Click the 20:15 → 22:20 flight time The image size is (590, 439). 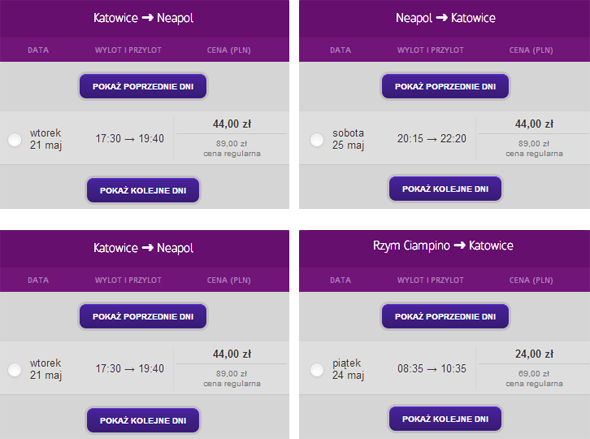point(432,138)
